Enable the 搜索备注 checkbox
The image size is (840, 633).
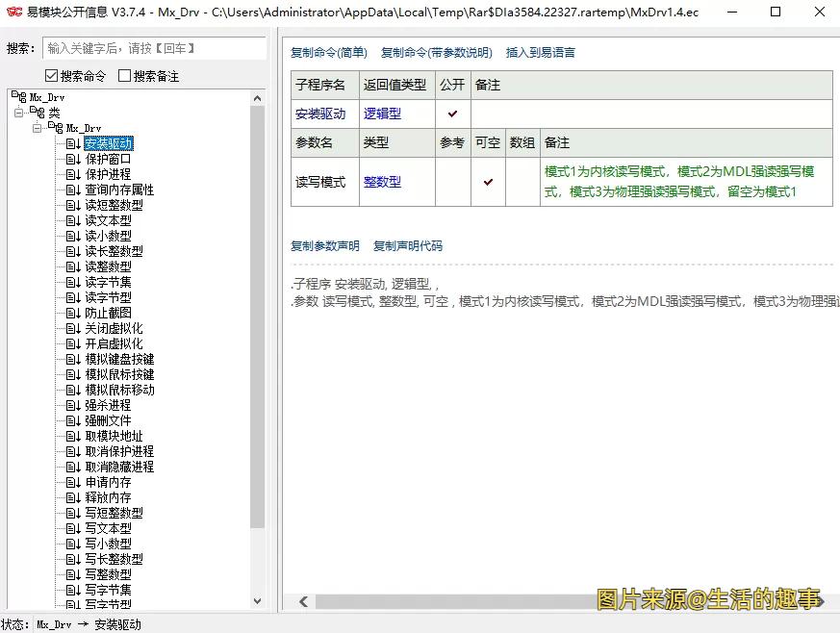(x=124, y=75)
